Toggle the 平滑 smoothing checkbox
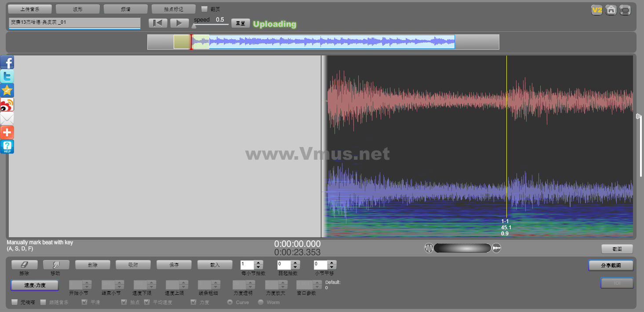The height and width of the screenshot is (312, 644). click(84, 302)
